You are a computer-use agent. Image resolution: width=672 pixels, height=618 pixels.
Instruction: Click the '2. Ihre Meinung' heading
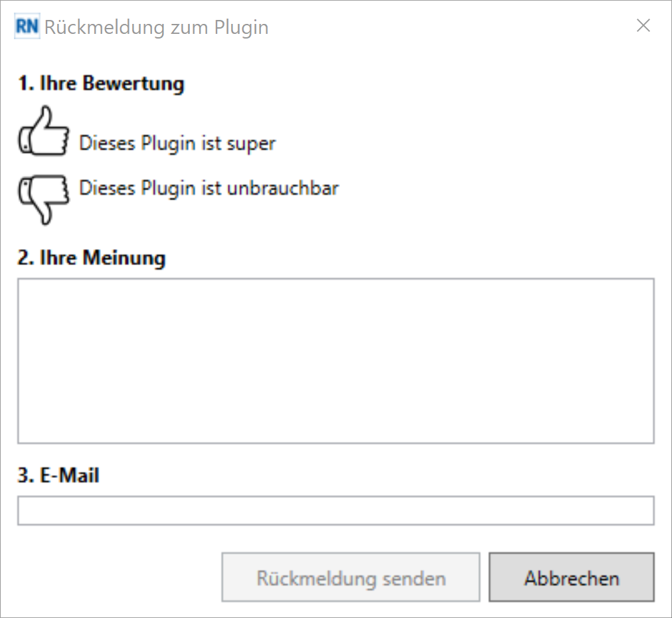click(91, 258)
